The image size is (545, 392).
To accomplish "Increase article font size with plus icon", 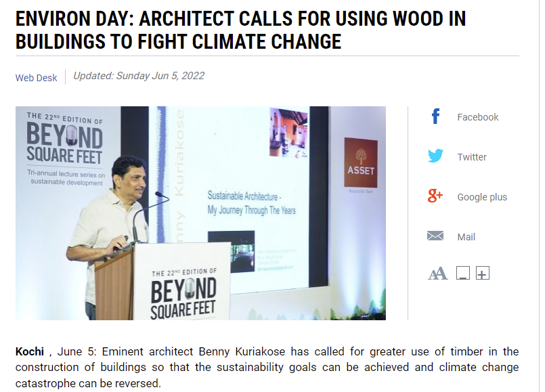I will [x=483, y=273].
